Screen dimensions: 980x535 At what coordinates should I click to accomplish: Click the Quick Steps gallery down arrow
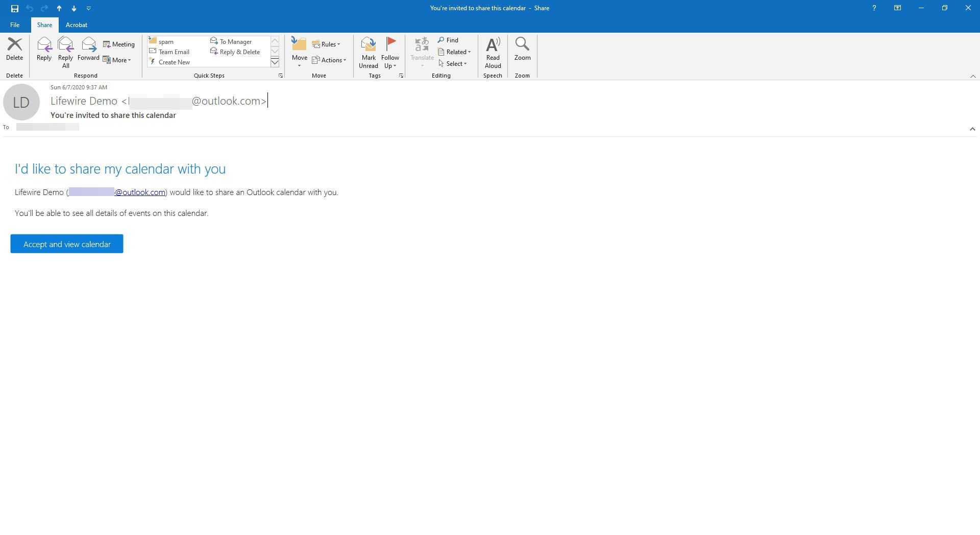point(275,52)
